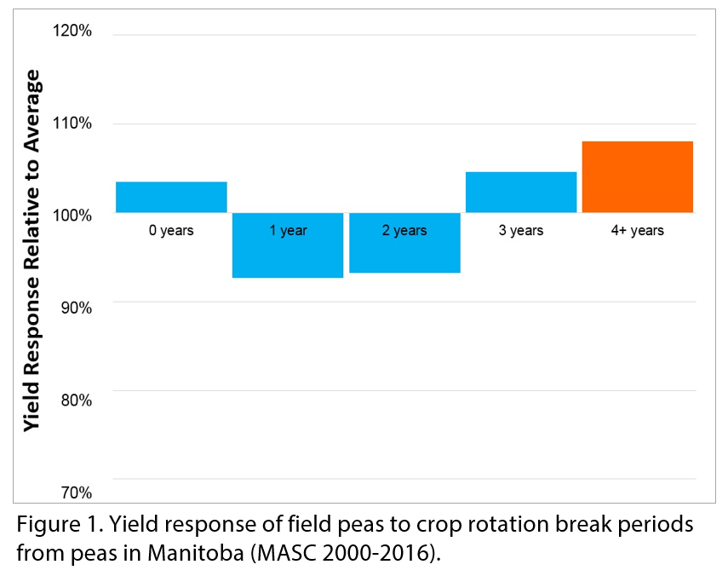Click the 120% y-axis tick label
The width and height of the screenshot is (728, 576).
(x=72, y=32)
